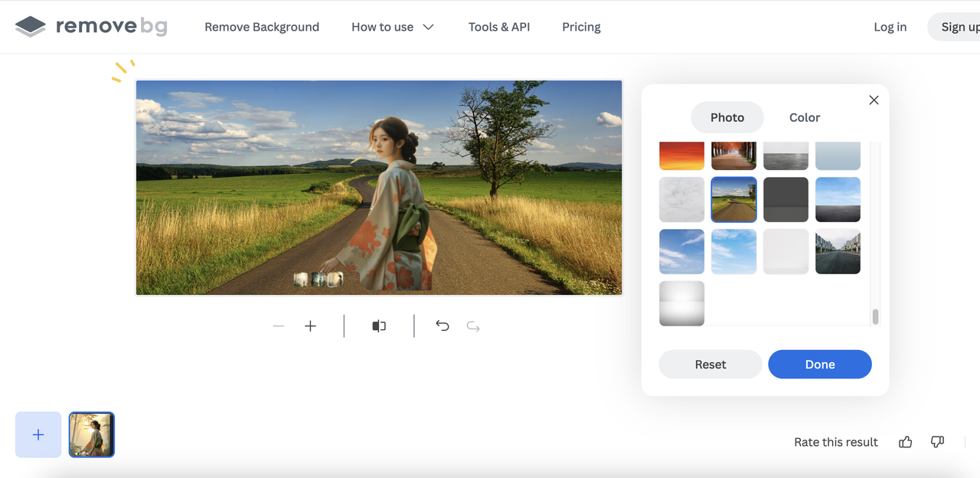
Task: Open the Remove Background page
Action: [x=262, y=27]
